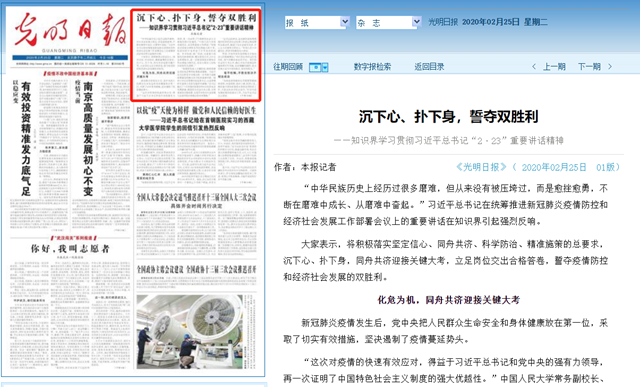Open the 全国人大常委会 decision article

click(x=196, y=197)
